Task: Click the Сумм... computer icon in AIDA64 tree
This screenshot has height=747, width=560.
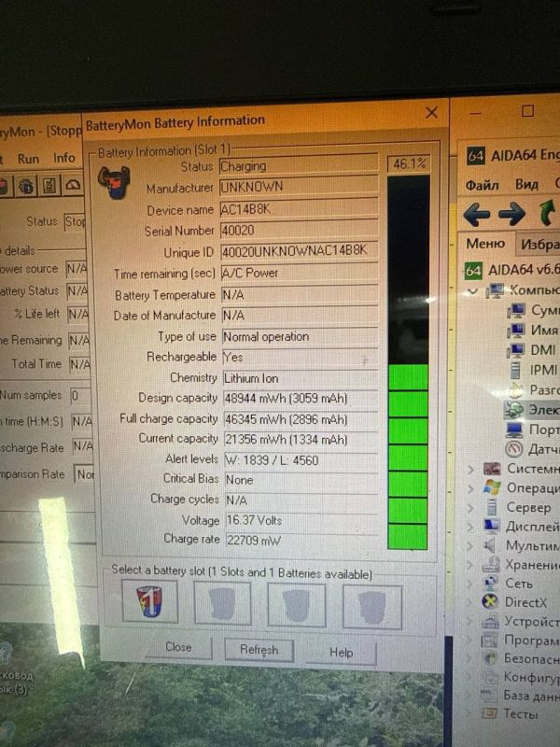Action: pyautogui.click(x=516, y=311)
